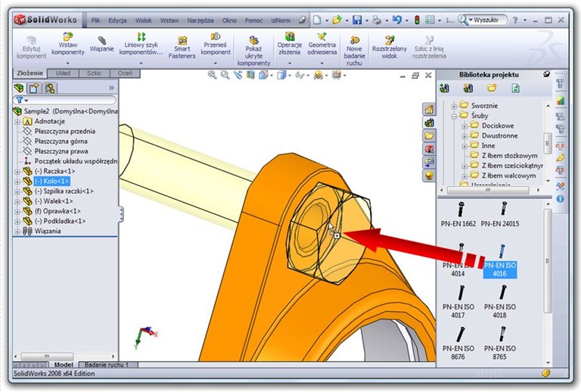Expand the tree panel tabs with chevron
This screenshot has width=581, height=392.
click(x=111, y=88)
